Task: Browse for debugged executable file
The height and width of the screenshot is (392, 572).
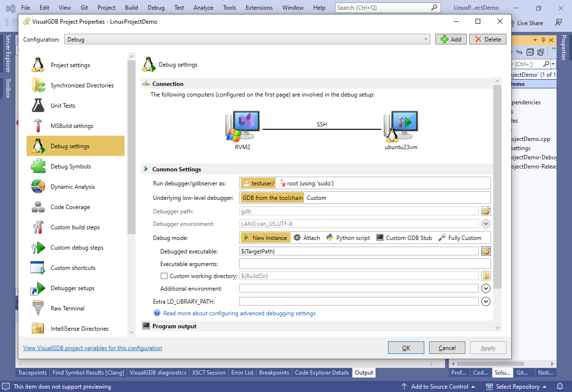Action: point(486,251)
